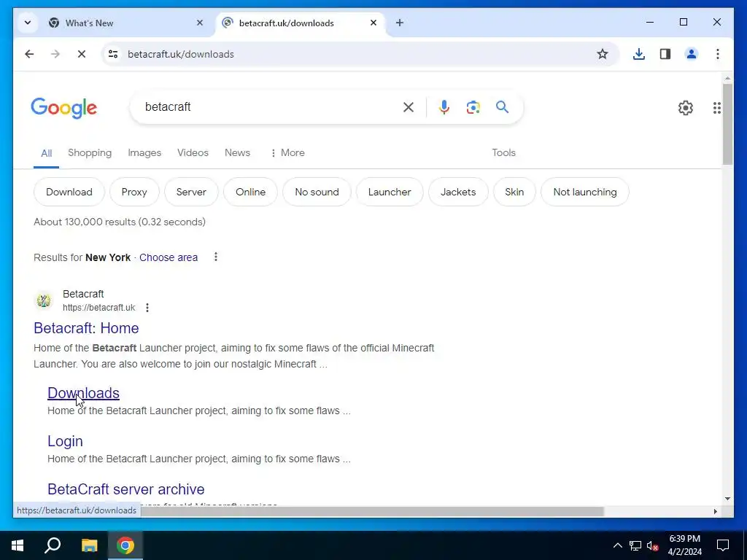747x560 pixels.
Task: Bookmark this page with the star
Action: (603, 54)
